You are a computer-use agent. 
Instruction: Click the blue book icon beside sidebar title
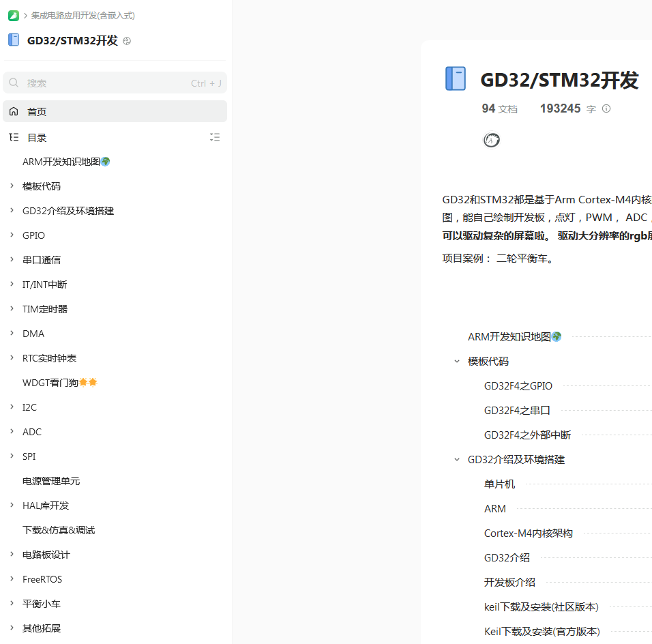pos(14,40)
